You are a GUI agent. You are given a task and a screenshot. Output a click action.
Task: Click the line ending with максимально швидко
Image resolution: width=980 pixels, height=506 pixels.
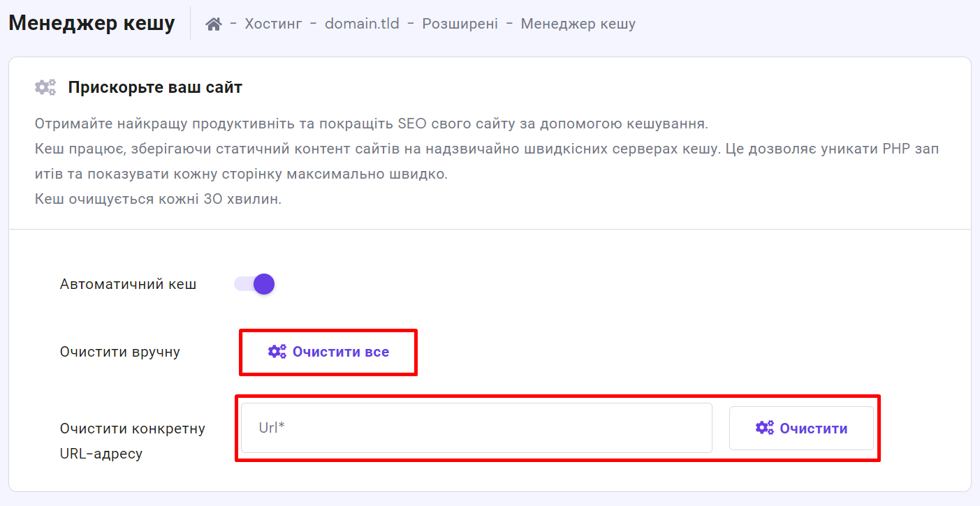click(x=241, y=174)
